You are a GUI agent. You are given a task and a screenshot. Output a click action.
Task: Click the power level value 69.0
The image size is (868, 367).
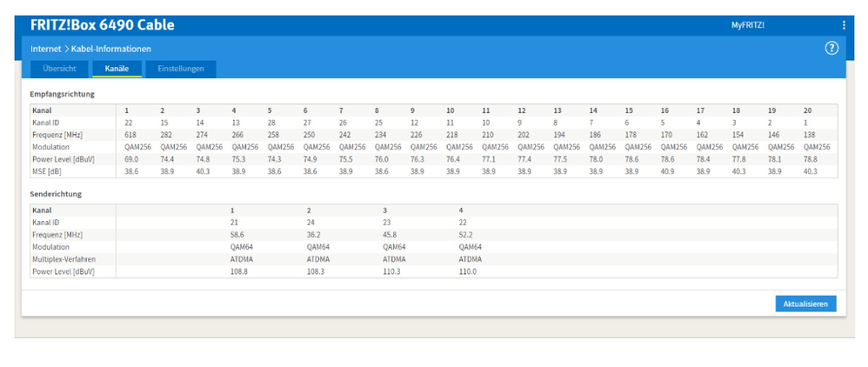pos(130,159)
